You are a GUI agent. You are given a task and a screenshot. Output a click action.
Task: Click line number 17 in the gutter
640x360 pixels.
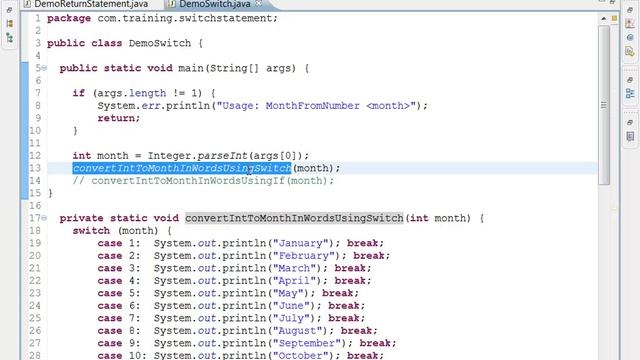click(x=35, y=218)
